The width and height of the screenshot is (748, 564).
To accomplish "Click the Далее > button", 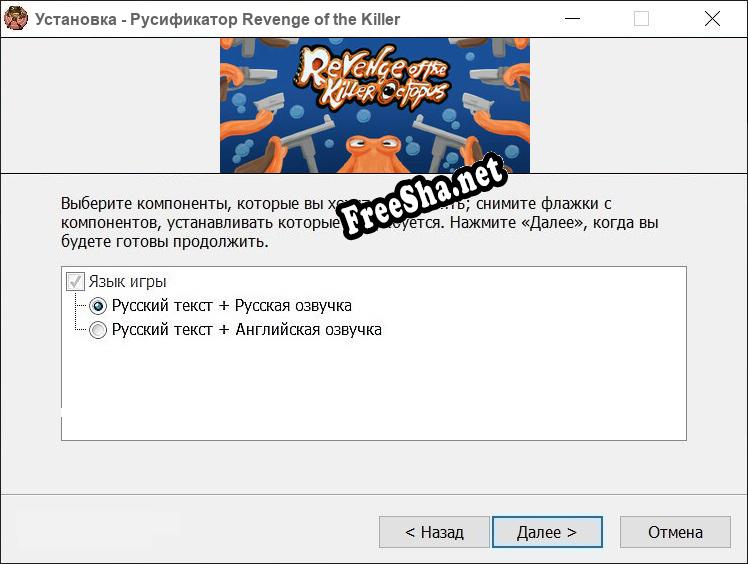I will point(547,532).
